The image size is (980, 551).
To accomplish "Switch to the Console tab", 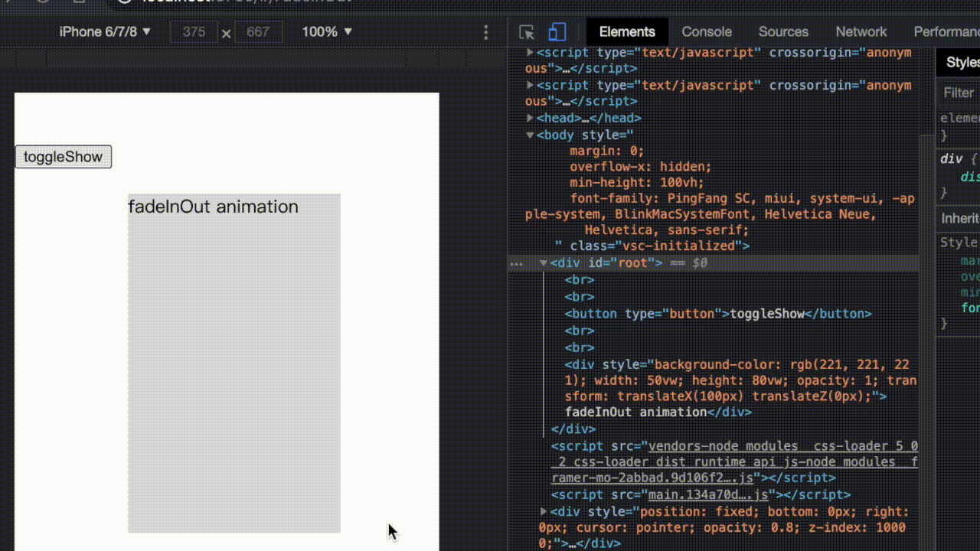I will tap(707, 31).
